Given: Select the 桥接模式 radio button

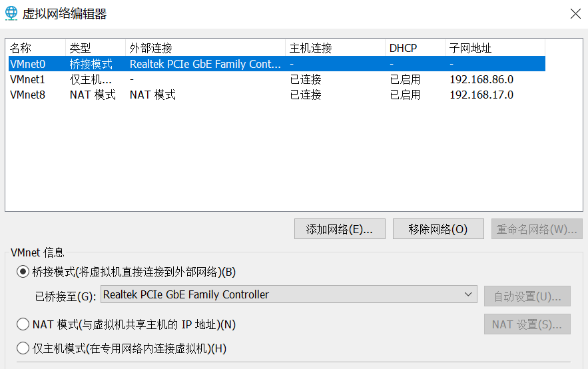Looking at the screenshot, I should [x=23, y=272].
